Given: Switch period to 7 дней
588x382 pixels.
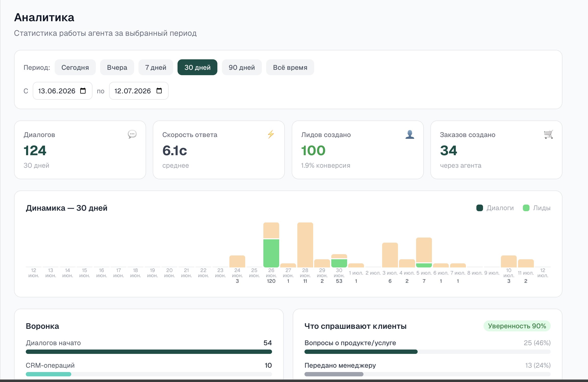Looking at the screenshot, I should click(156, 67).
